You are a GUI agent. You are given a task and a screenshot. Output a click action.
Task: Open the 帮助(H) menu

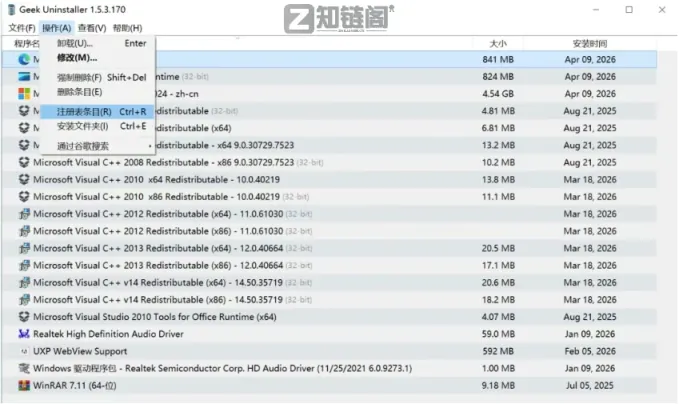[127, 28]
